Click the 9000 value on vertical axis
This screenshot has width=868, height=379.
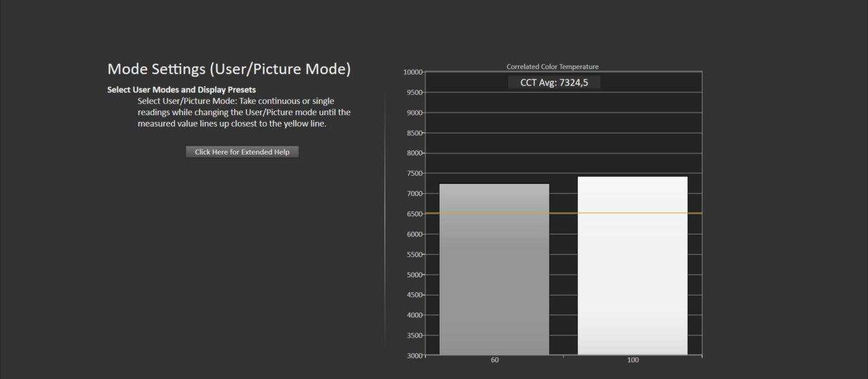click(x=414, y=113)
